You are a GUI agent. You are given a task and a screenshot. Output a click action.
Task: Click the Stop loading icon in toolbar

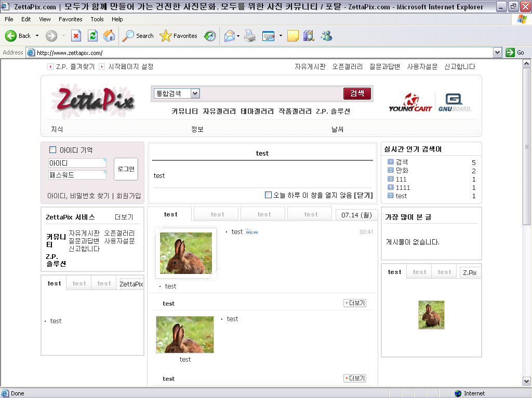(x=76, y=36)
